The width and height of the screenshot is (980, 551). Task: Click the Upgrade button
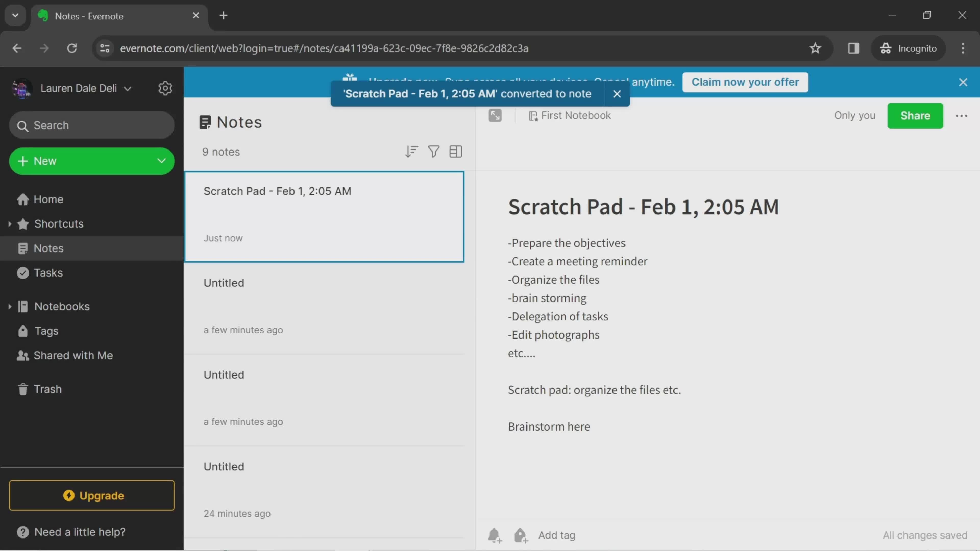click(92, 495)
